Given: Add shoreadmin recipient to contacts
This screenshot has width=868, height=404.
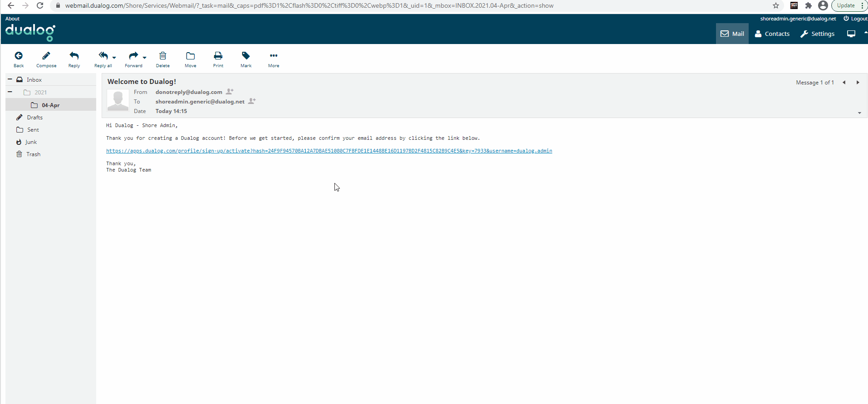Looking at the screenshot, I should pyautogui.click(x=252, y=101).
